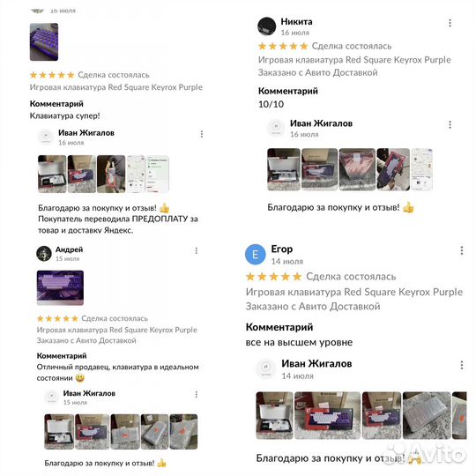Screen dimensions: 476x476
Task: Open the seller name Иван Жигалов under Никита's review
Action: [x=321, y=123]
